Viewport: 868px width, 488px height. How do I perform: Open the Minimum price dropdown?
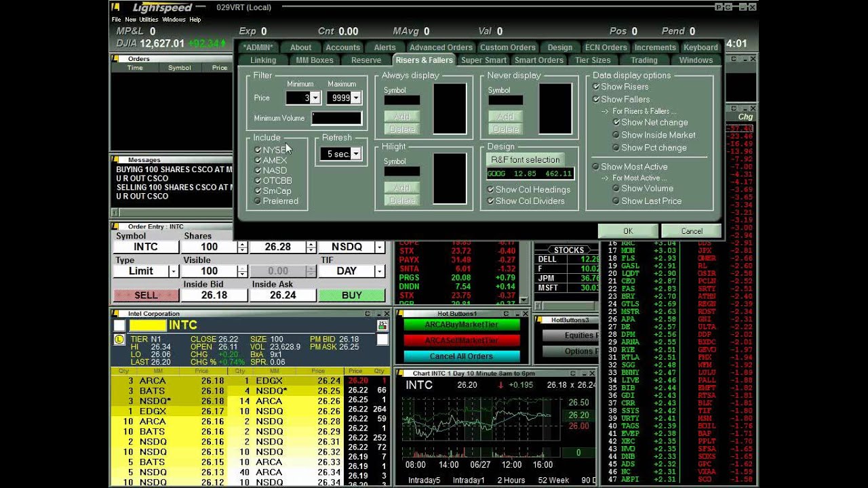point(315,98)
